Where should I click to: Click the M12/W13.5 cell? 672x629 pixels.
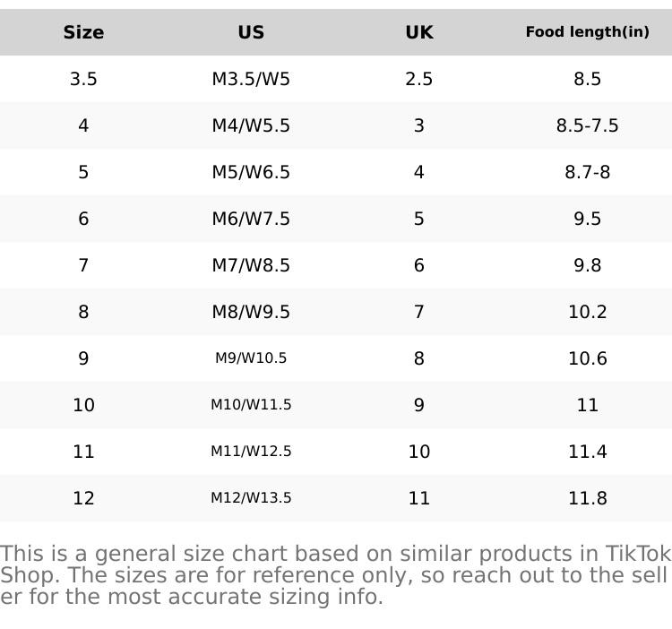251,498
